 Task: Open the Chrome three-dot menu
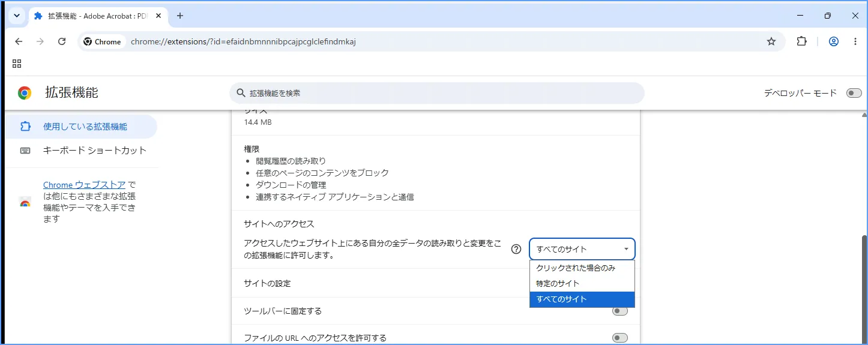click(855, 41)
